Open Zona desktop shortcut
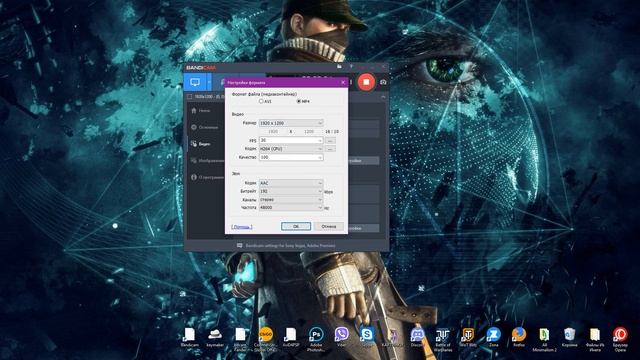 point(493,338)
